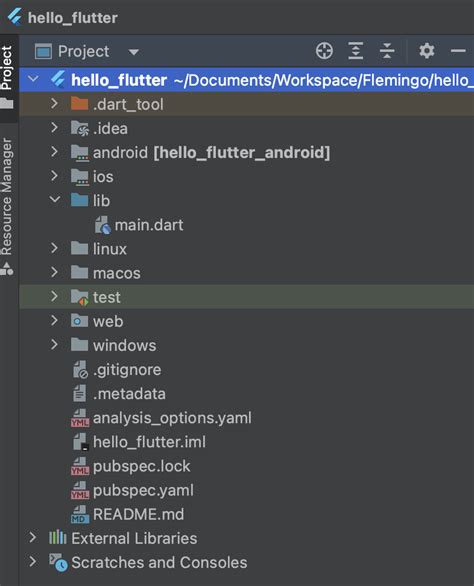Click the hello_flutter window title text
Viewport: 474px width, 586px height.
[73, 18]
